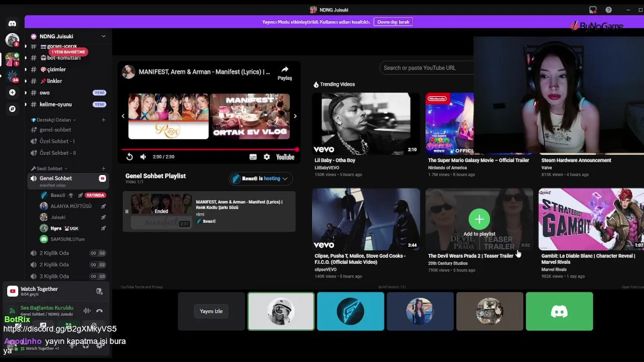Click the pause handle on playlist item

pyautogui.click(x=127, y=211)
